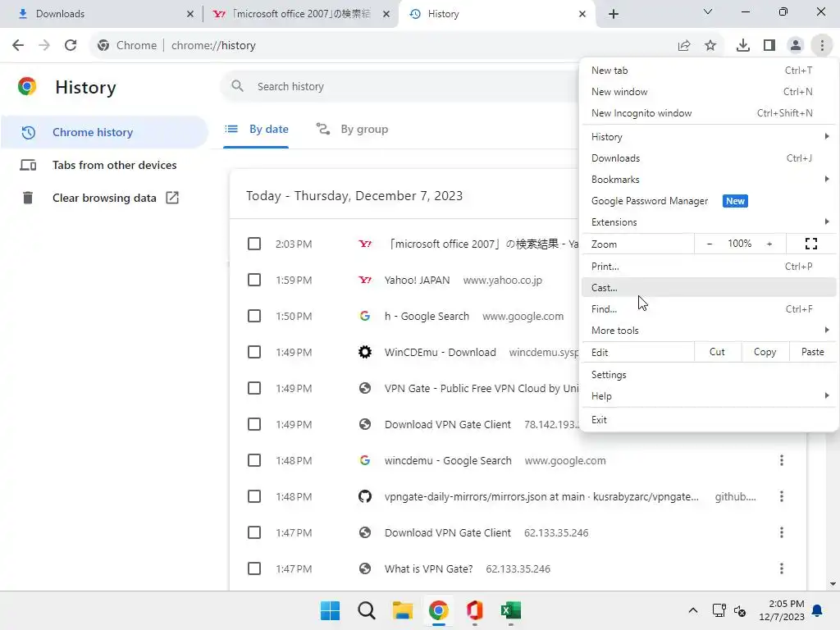This screenshot has height=630, width=840.
Task: Click the 2:05 PM clock in taskbar
Action: point(782,610)
